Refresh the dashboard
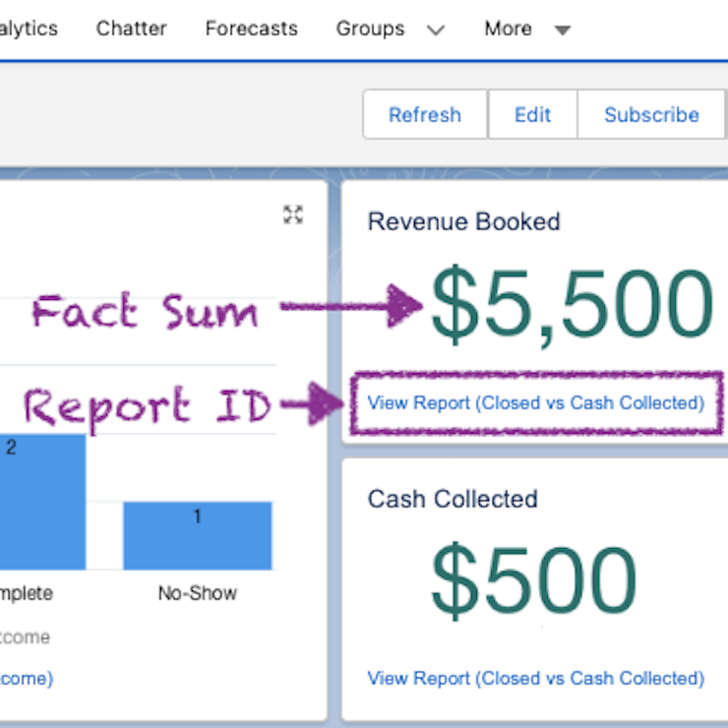 point(424,115)
